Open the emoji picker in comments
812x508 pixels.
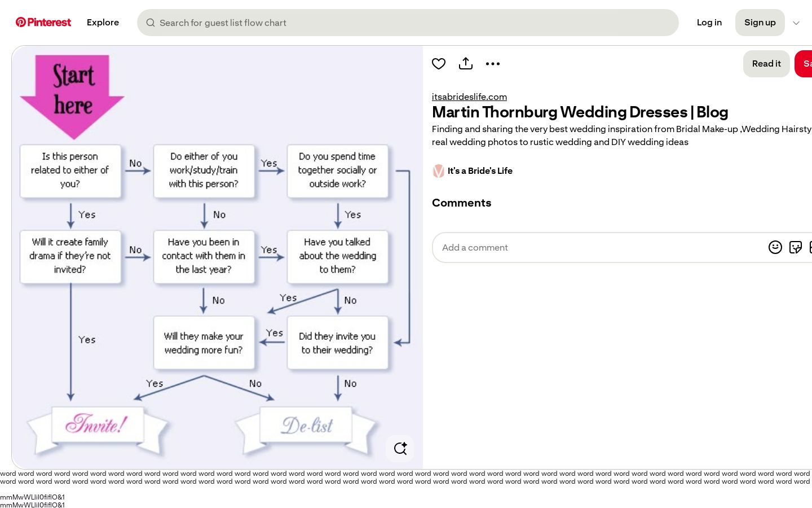775,247
